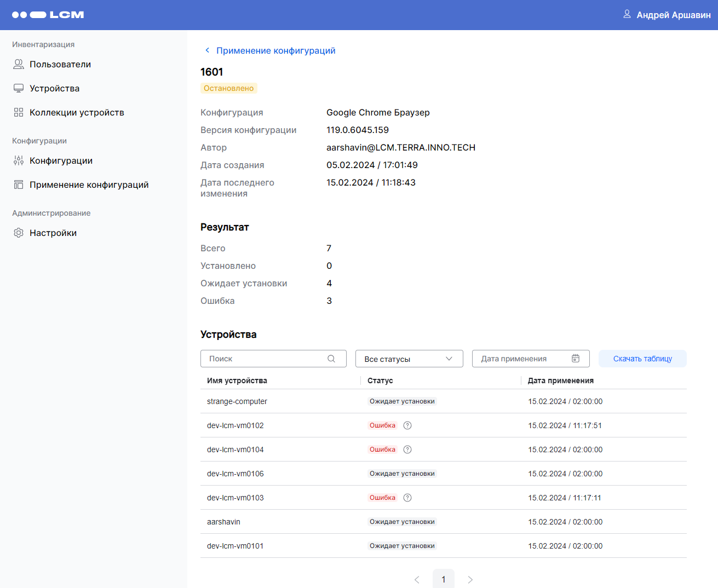Click the help icon beside dev-lcm-vm0104 error

(407, 449)
